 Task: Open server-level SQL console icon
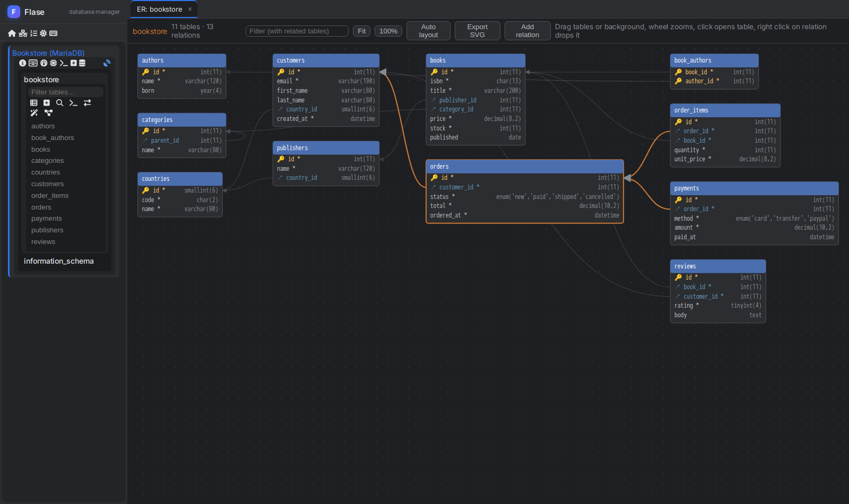tap(64, 63)
